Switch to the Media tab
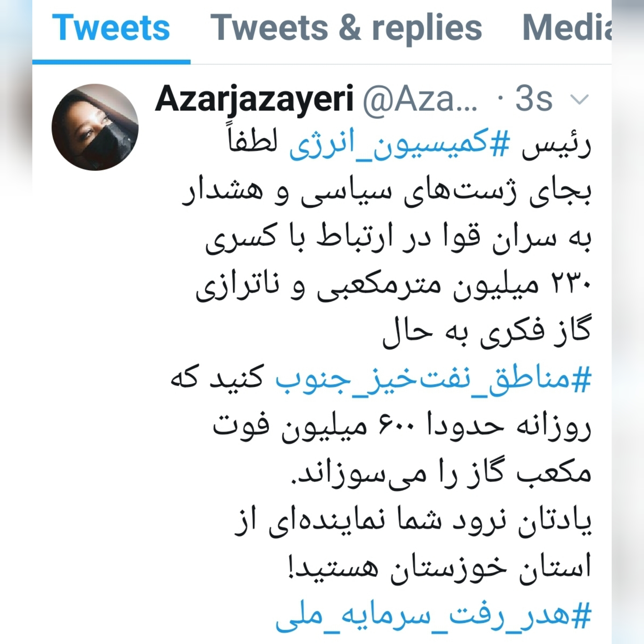 [x=567, y=28]
